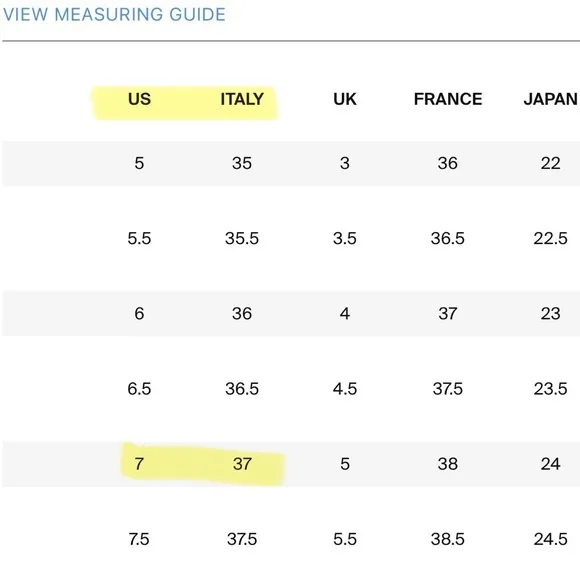Screen dimensions: 580x580
Task: Select the UK column header
Action: (x=345, y=99)
